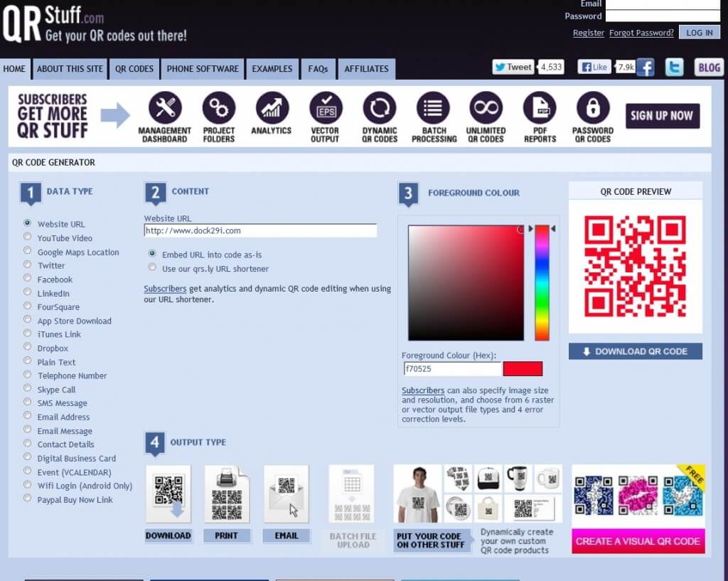Select the Twitter data type radio
Screen dimensions: 728x581
click(x=28, y=265)
